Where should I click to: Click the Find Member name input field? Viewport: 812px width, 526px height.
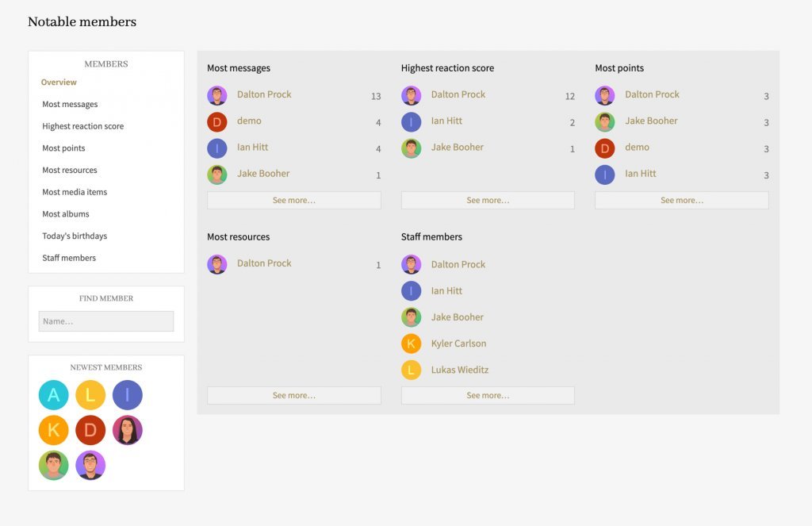(106, 321)
